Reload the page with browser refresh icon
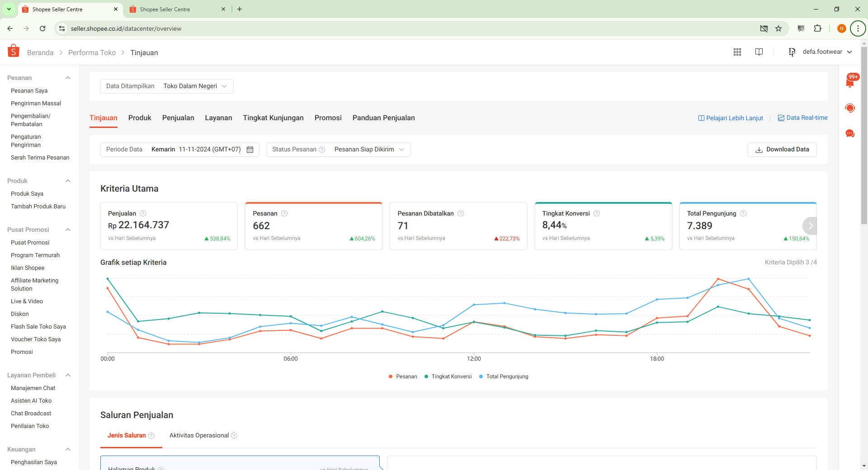 (42, 28)
